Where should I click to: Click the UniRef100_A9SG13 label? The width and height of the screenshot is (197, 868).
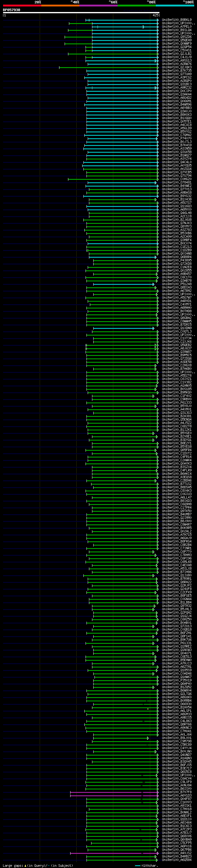176,60
